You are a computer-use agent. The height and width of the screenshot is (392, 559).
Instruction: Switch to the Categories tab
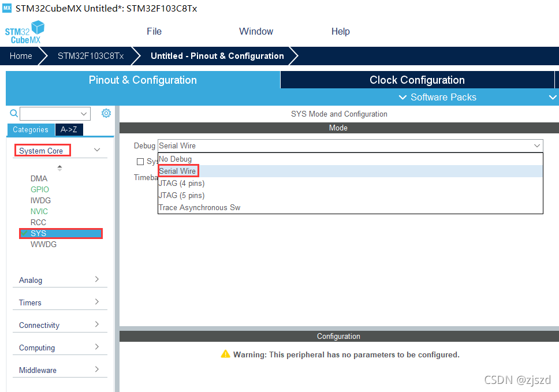click(x=31, y=130)
